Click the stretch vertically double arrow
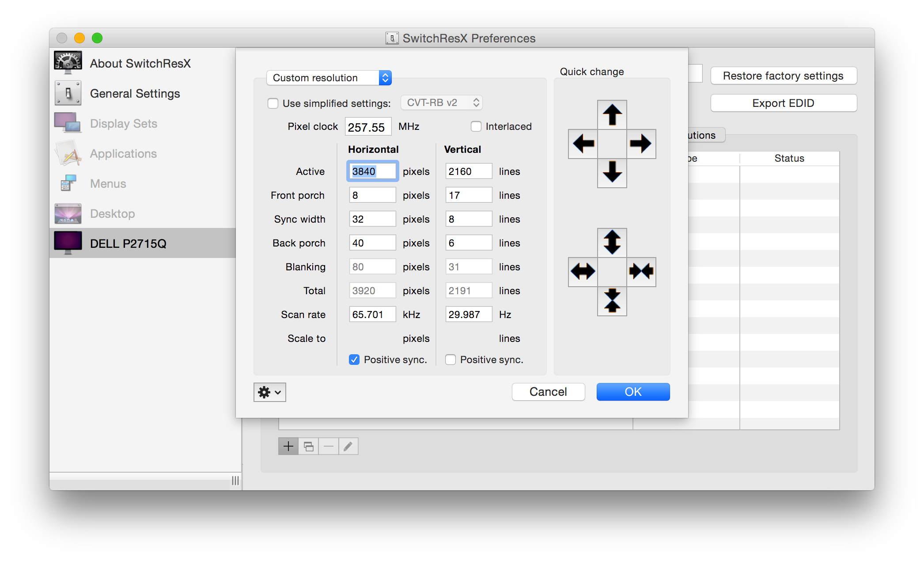 (612, 243)
